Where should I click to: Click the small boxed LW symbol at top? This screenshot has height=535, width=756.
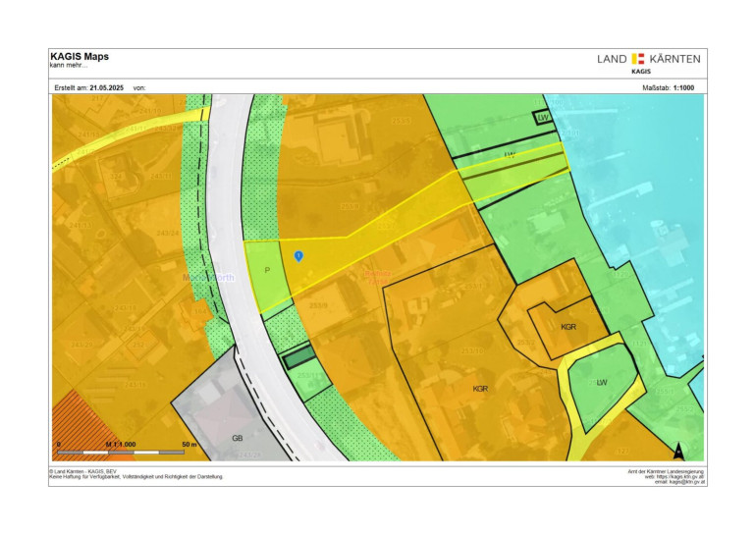tap(542, 118)
